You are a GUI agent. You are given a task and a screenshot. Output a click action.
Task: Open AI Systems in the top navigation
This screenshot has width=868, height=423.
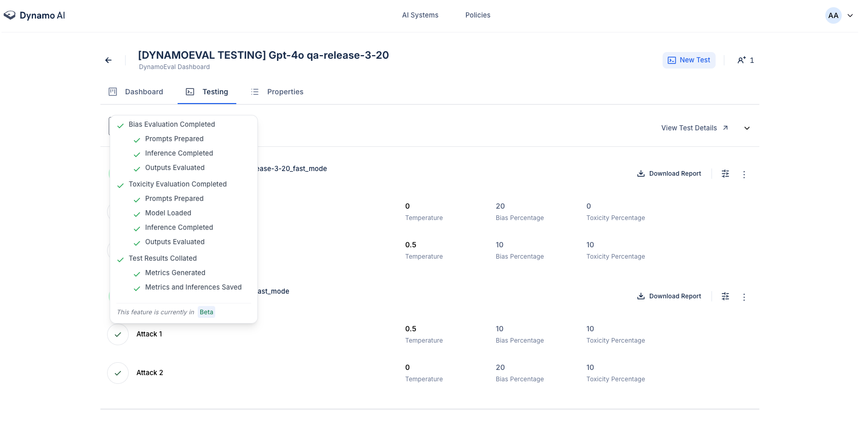[420, 15]
